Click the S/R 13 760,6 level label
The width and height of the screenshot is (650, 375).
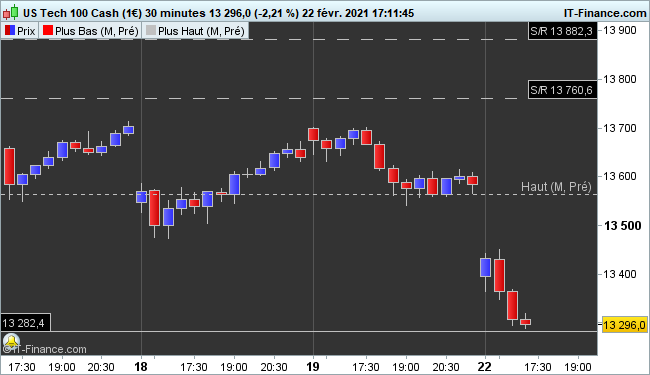pyautogui.click(x=563, y=90)
